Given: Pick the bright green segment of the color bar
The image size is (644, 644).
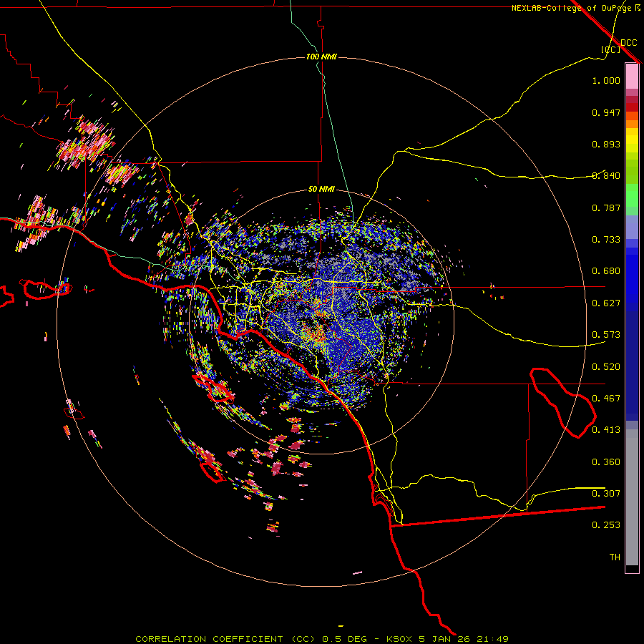Looking at the screenshot, I should pos(632,195).
